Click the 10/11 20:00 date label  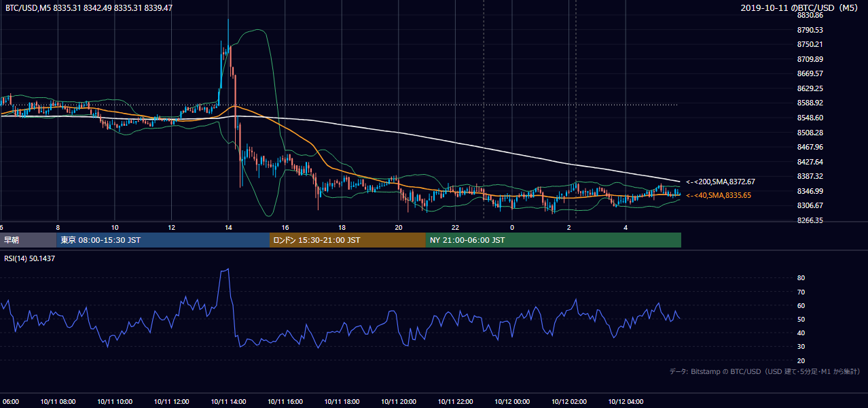[x=399, y=402]
